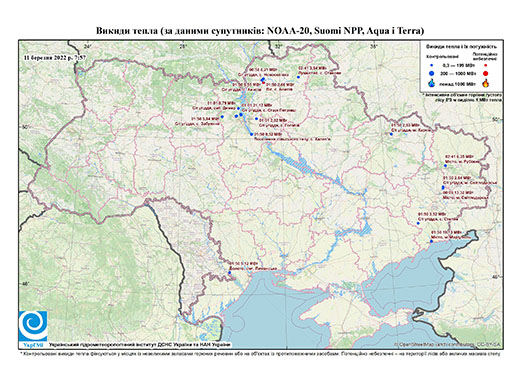Click the red heat marker north of Kyiv
The height and width of the screenshot is (368, 520).
[263, 82]
